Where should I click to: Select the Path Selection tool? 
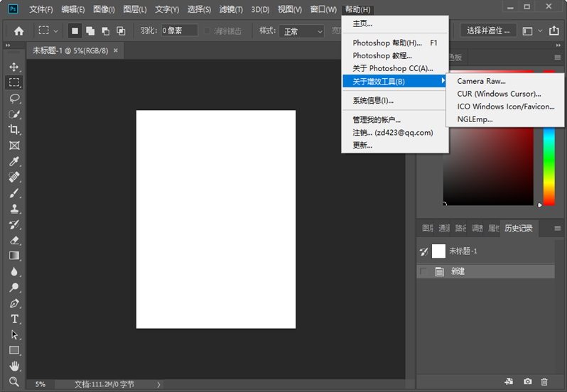14,335
